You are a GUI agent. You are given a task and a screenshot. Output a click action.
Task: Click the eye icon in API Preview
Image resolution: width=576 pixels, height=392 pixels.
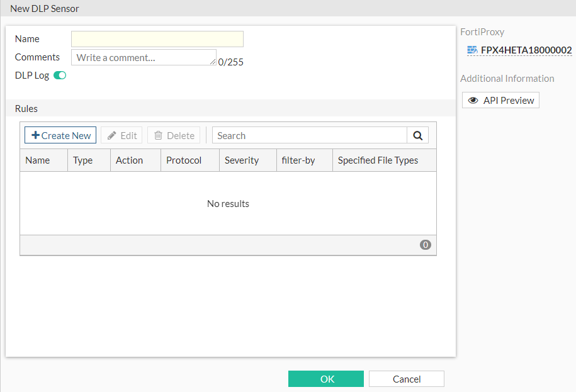473,99
